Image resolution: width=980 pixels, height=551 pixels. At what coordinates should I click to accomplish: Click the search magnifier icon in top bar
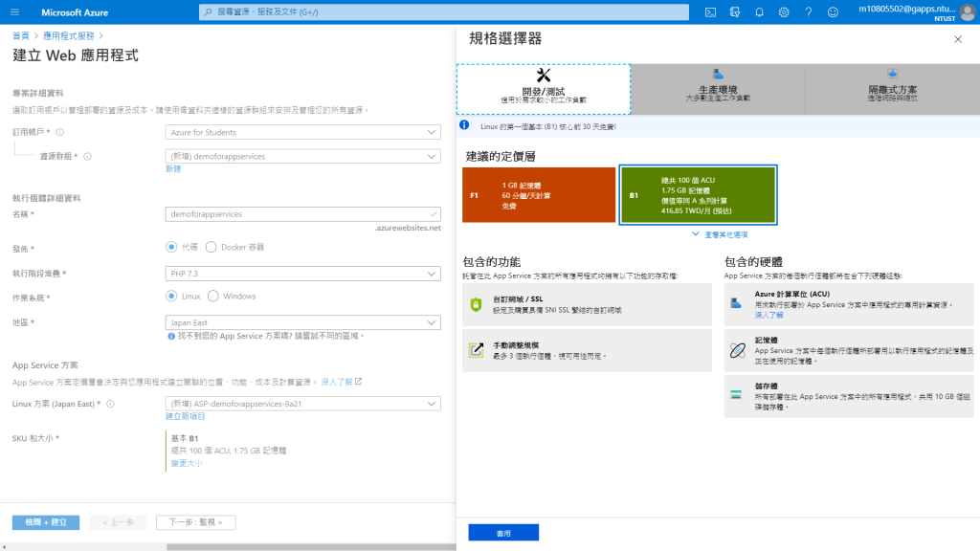[208, 11]
